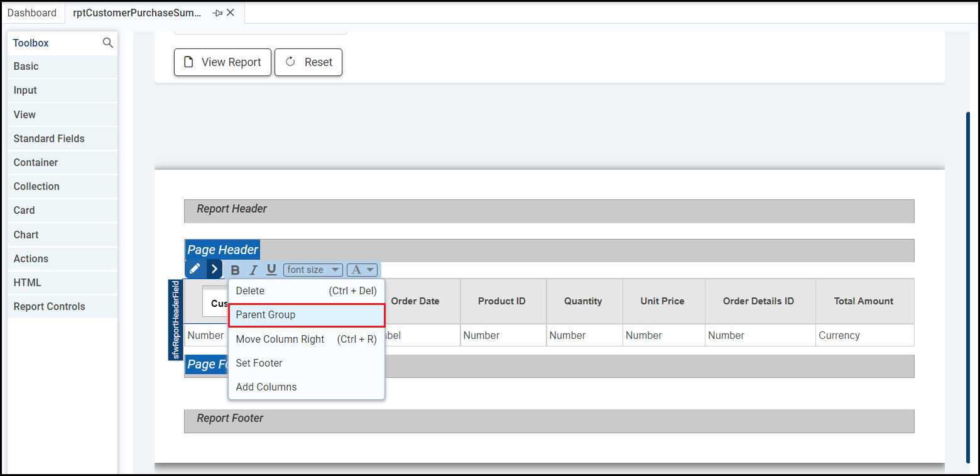Toggle bold formatting

click(236, 270)
